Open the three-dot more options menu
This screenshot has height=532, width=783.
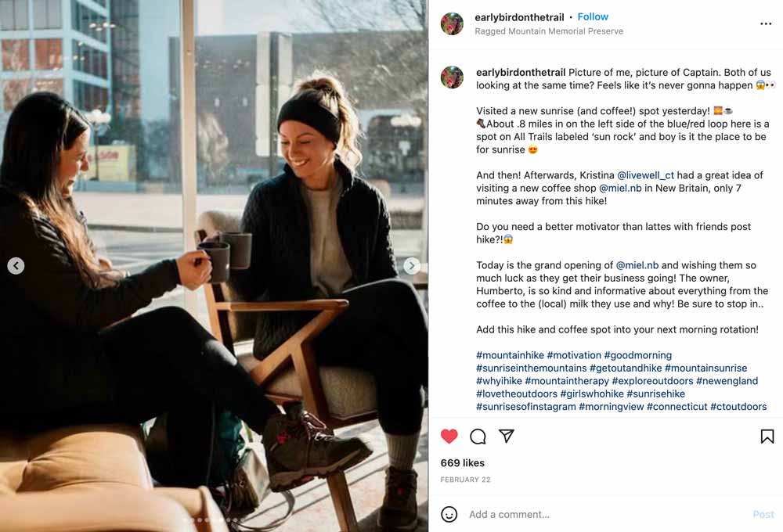point(766,23)
